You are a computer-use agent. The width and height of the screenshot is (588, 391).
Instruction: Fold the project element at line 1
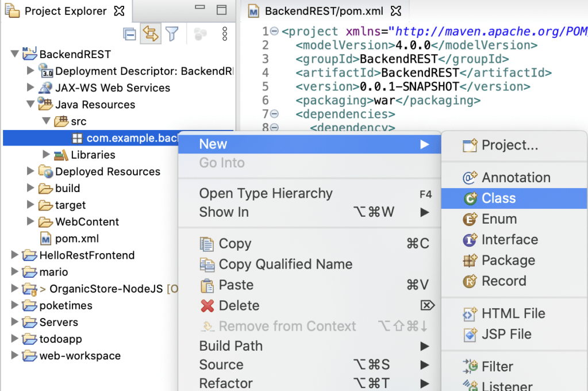(x=274, y=32)
